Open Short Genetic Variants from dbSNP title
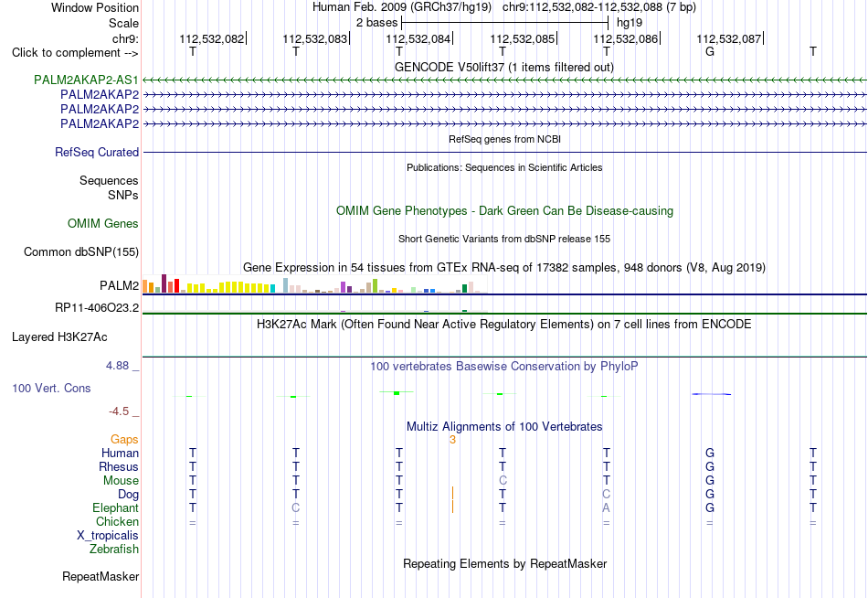Viewport: 868px width, 598px height. (x=504, y=239)
